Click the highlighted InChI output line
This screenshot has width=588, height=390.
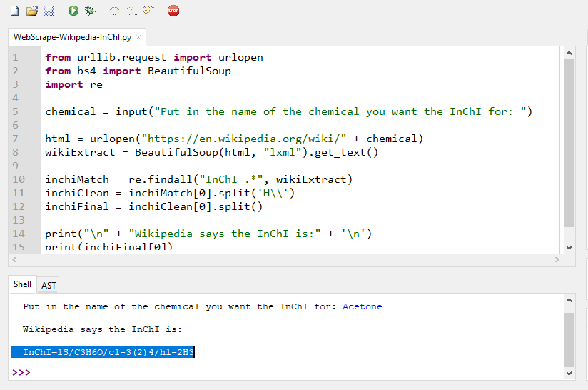click(x=103, y=352)
